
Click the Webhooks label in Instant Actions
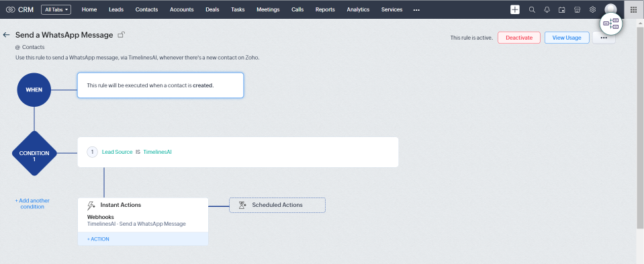[x=100, y=217]
